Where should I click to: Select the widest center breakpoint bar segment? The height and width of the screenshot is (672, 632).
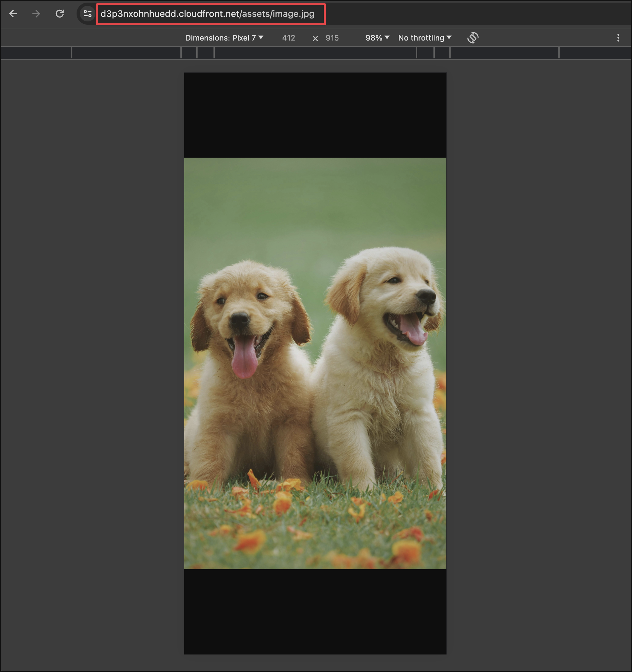click(315, 53)
